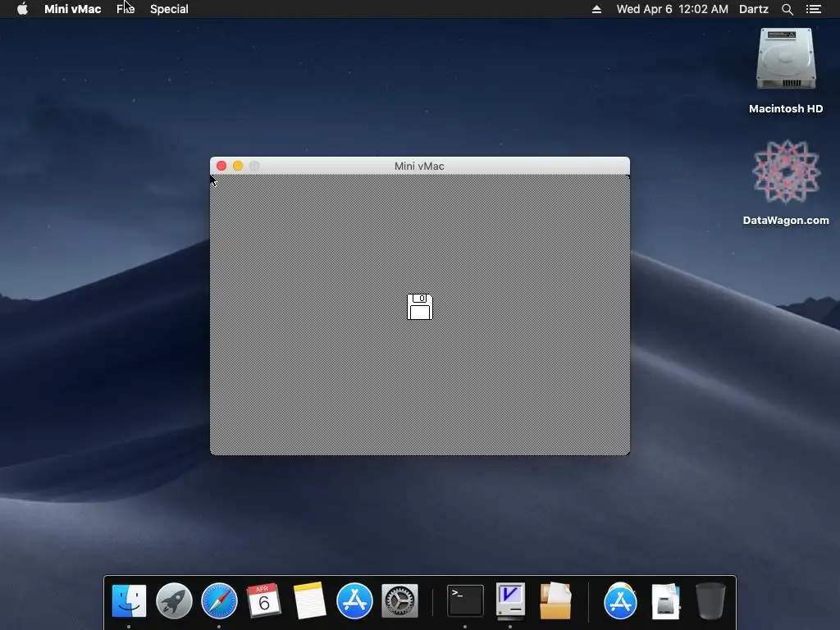
Task: Open the Special menu
Action: point(169,9)
